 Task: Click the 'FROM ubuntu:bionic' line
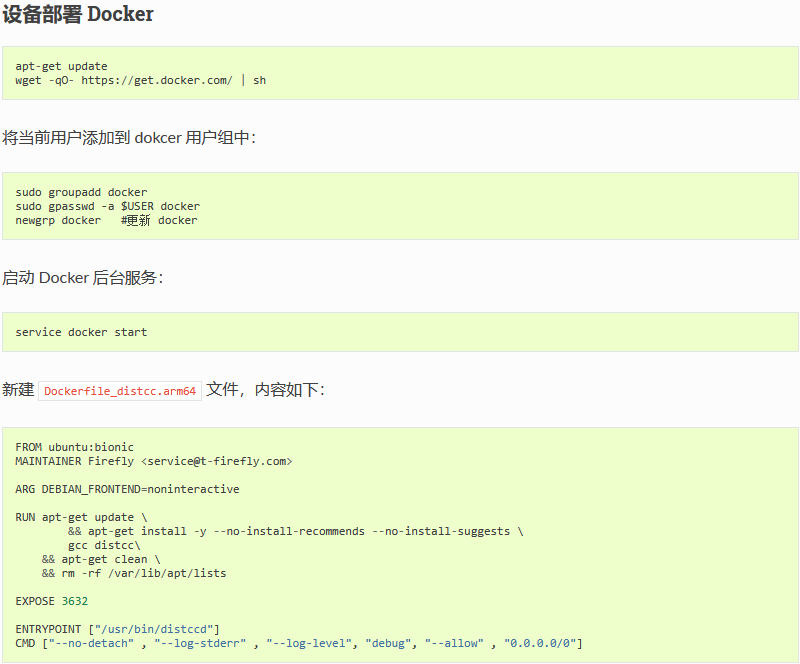click(74, 447)
